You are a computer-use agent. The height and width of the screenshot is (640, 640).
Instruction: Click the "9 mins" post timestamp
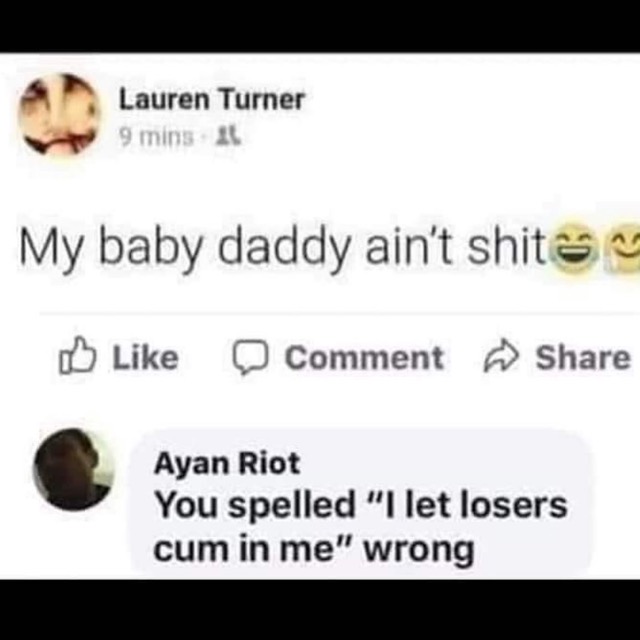156,137
